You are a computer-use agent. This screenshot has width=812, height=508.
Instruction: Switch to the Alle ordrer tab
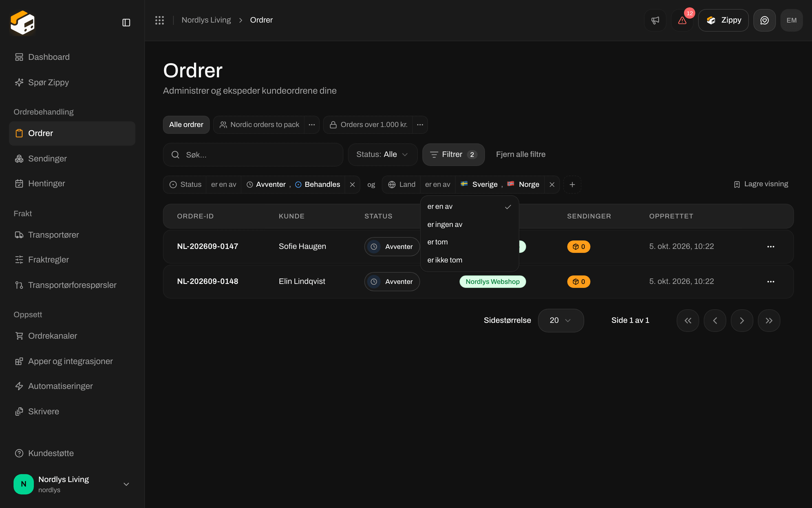point(186,125)
